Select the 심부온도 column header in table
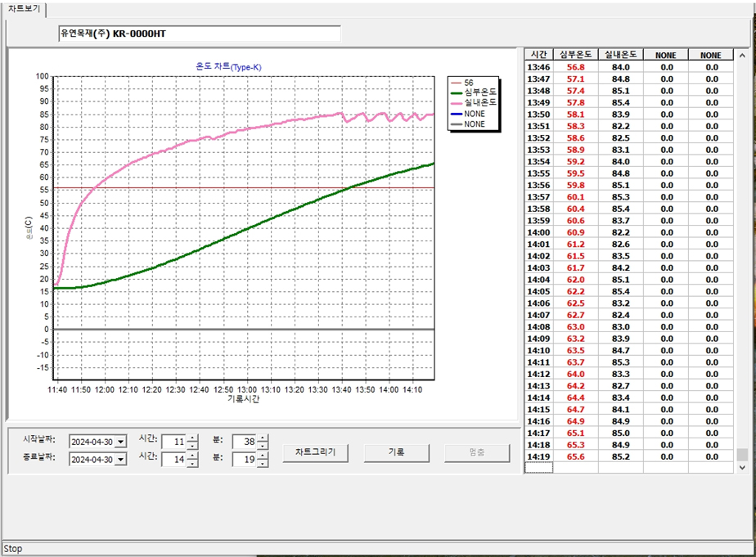The width and height of the screenshot is (756, 557). point(577,54)
